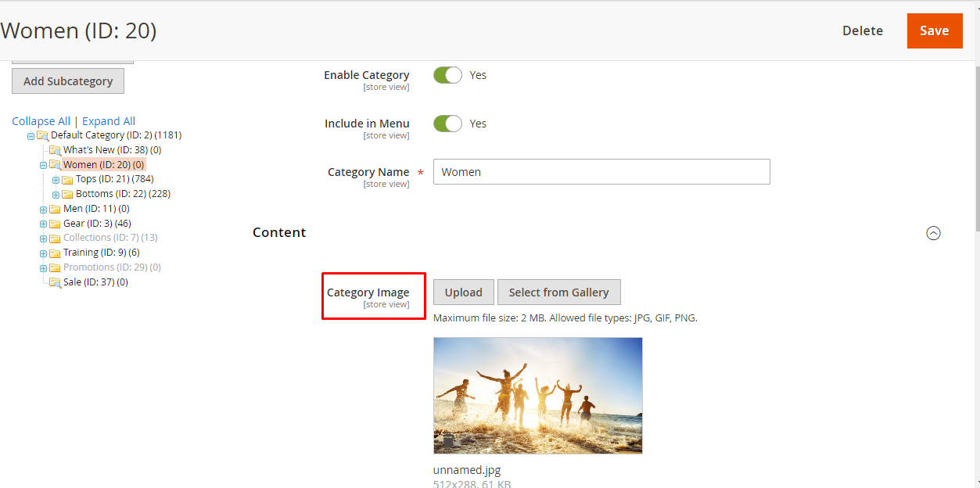Click the Select from Gallery button
The image size is (980, 488).
coord(558,292)
